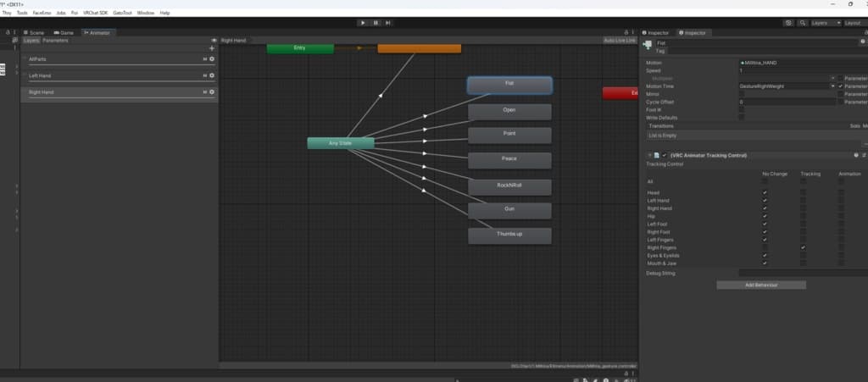Switch to the Parameters tab
Screen dimensions: 868x382
[56, 40]
